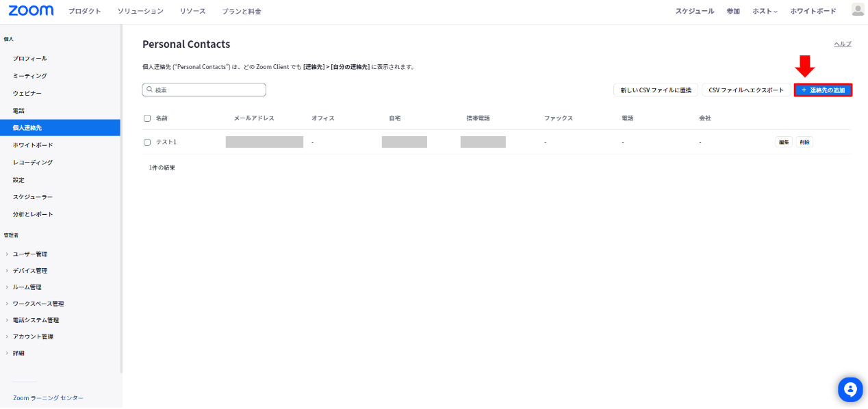This screenshot has width=868, height=409.
Task: Select all contacts with the header checkbox
Action: point(147,118)
